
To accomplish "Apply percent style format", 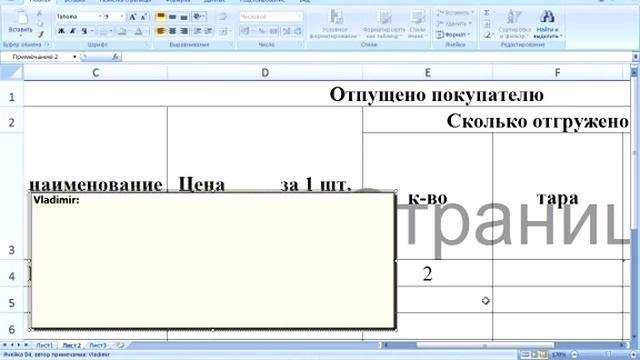I will [262, 31].
